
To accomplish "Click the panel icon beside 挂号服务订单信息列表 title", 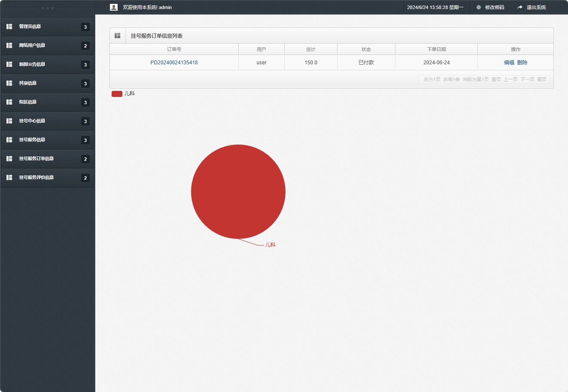I will coord(118,36).
